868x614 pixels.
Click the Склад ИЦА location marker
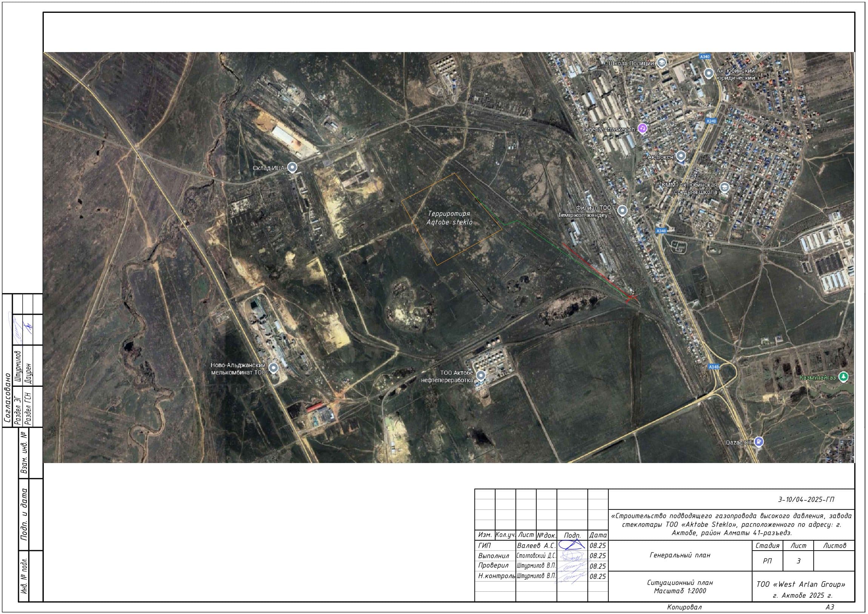[x=292, y=167]
